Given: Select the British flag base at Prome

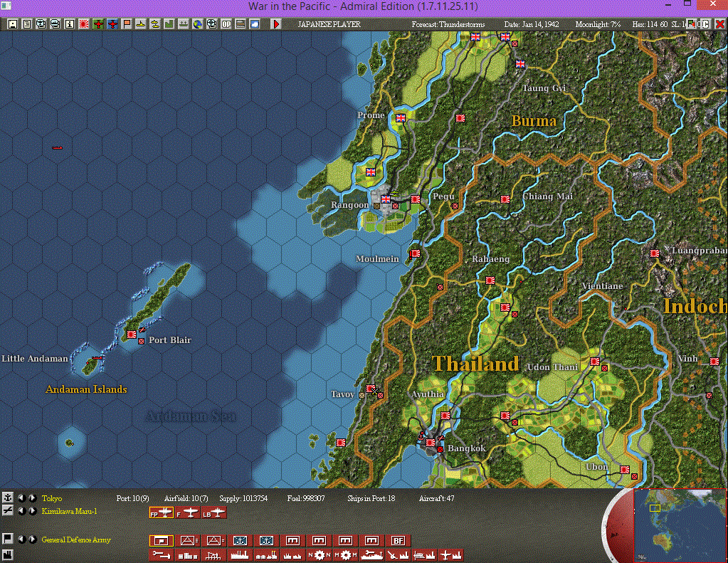Looking at the screenshot, I should (x=400, y=118).
